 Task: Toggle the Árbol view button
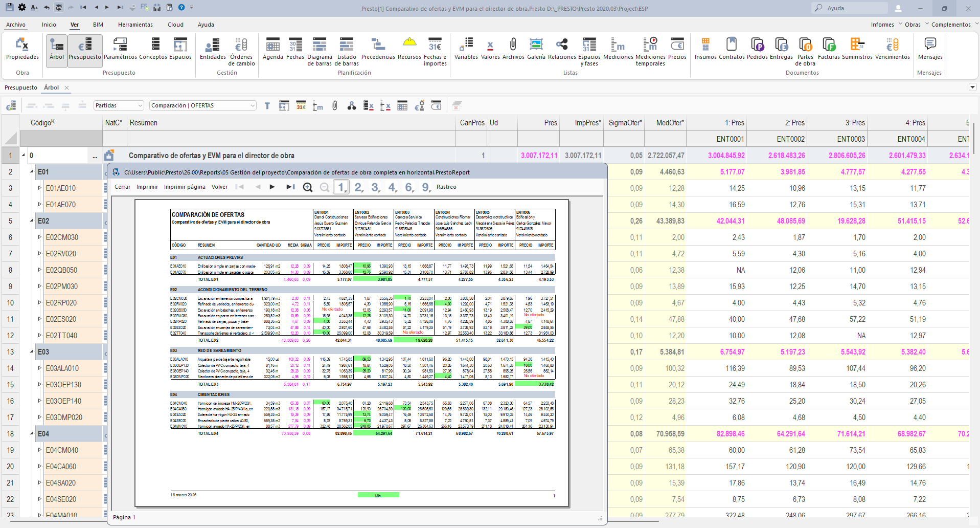(57, 50)
